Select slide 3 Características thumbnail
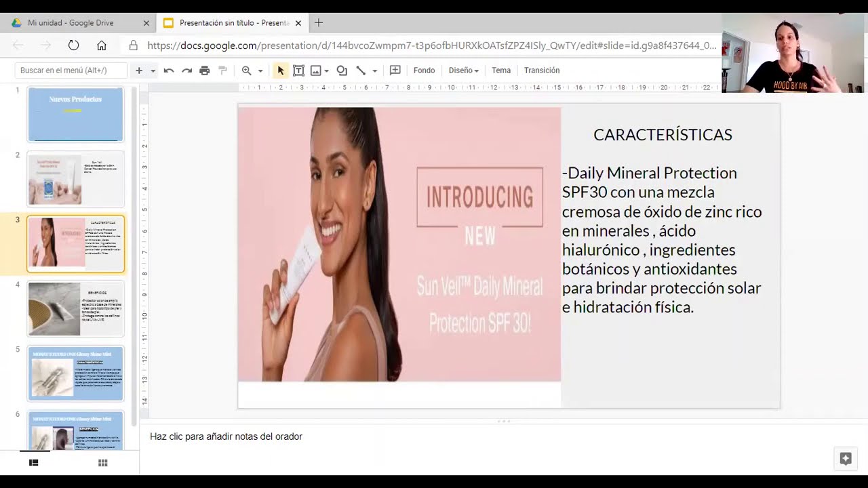 [75, 244]
